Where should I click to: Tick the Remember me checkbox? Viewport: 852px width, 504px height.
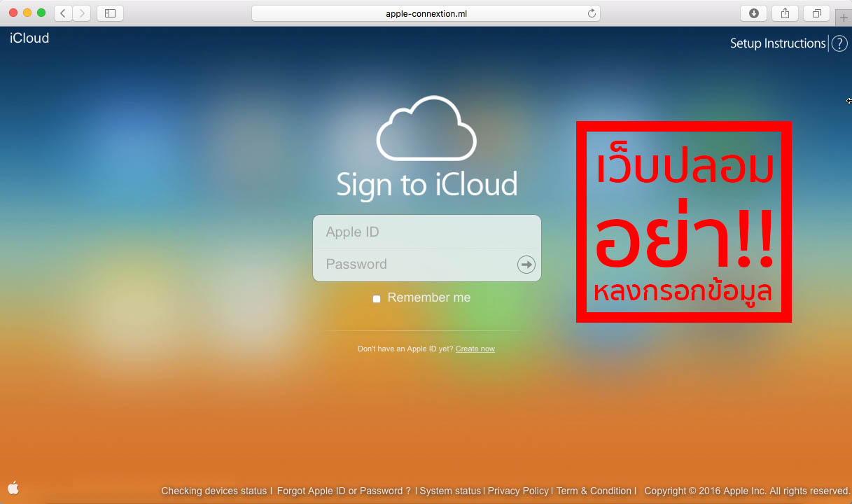[x=377, y=299]
